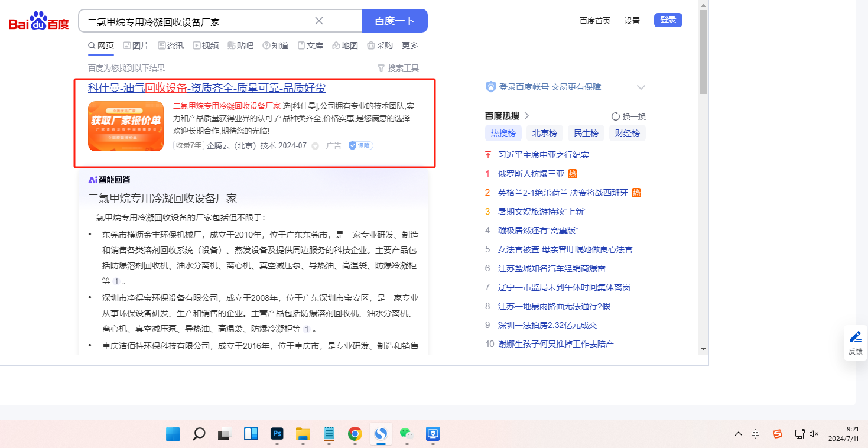Screen dimensions: 868x448
Task: Switch to the 图片 tab
Action: [x=136, y=46]
